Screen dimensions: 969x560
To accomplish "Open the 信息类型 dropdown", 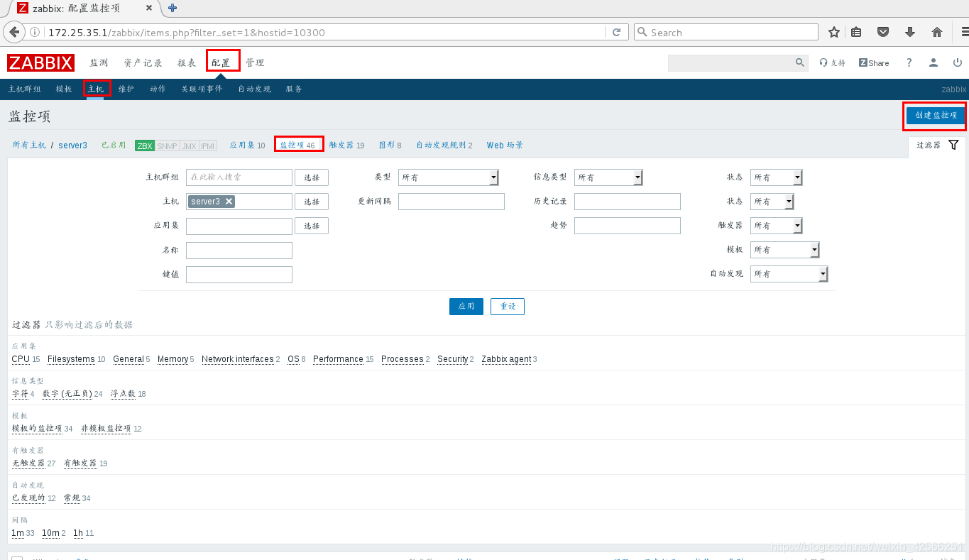I will 608,177.
